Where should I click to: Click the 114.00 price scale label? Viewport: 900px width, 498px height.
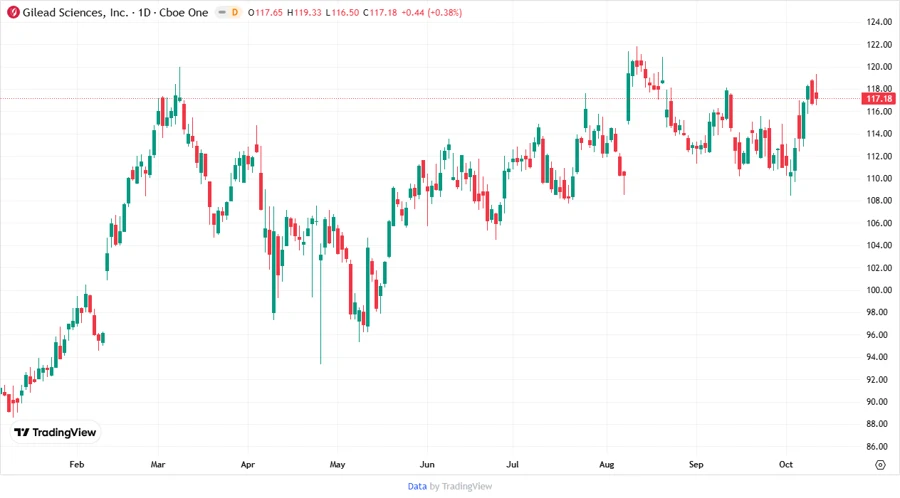click(879, 134)
